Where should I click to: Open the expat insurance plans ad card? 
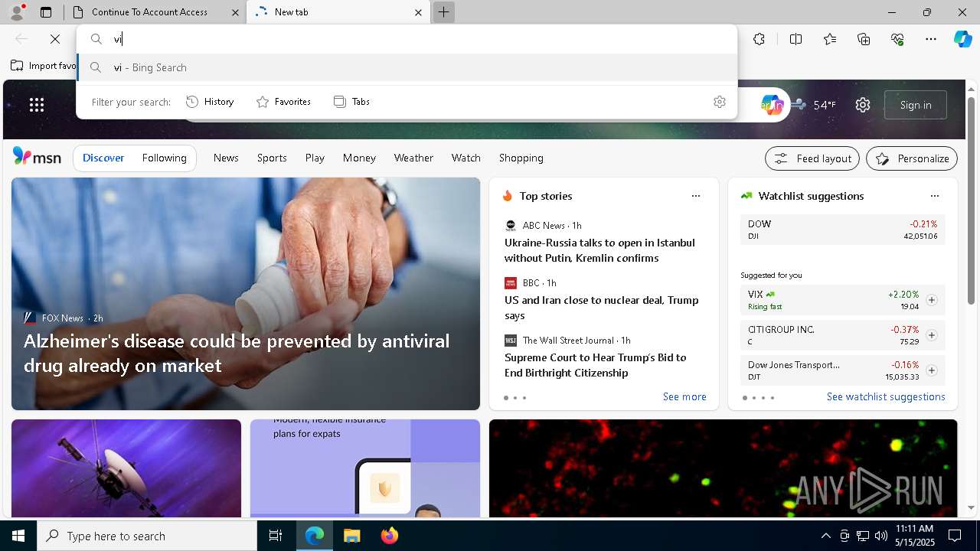(365, 468)
